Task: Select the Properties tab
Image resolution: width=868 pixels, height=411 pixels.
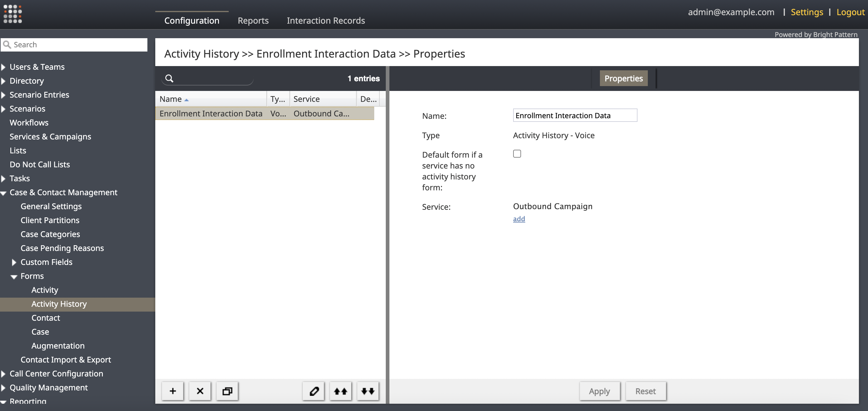Action: (x=623, y=78)
